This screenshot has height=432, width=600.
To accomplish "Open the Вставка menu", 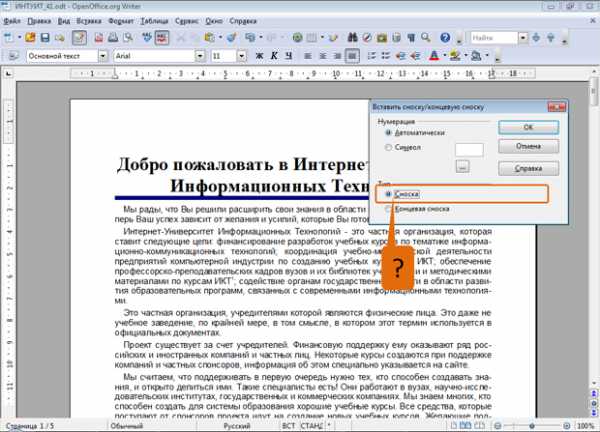I will coord(89,21).
